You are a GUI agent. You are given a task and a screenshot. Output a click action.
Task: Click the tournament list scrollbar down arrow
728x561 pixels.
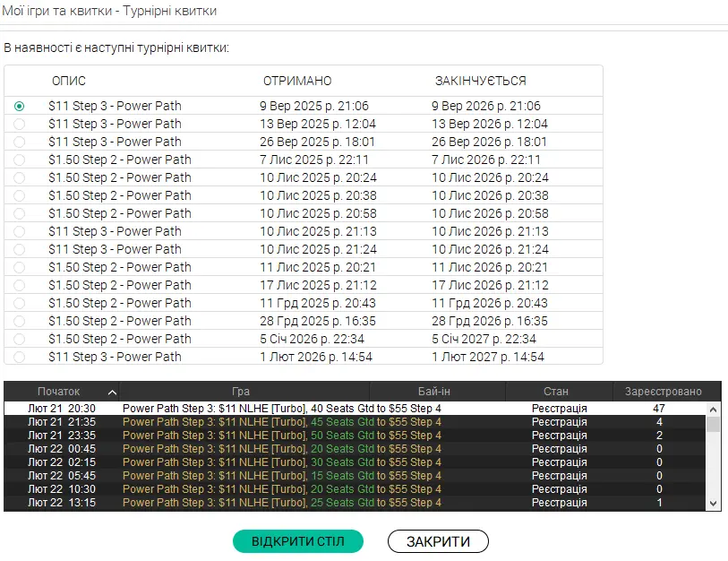coord(713,505)
